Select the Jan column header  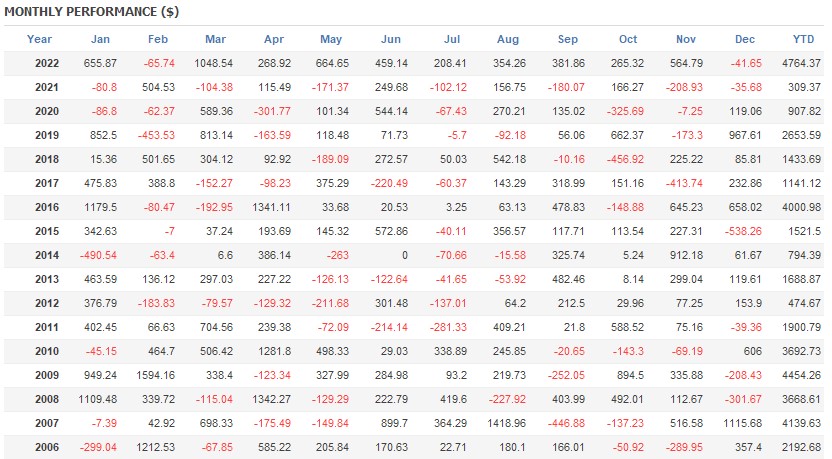point(100,39)
